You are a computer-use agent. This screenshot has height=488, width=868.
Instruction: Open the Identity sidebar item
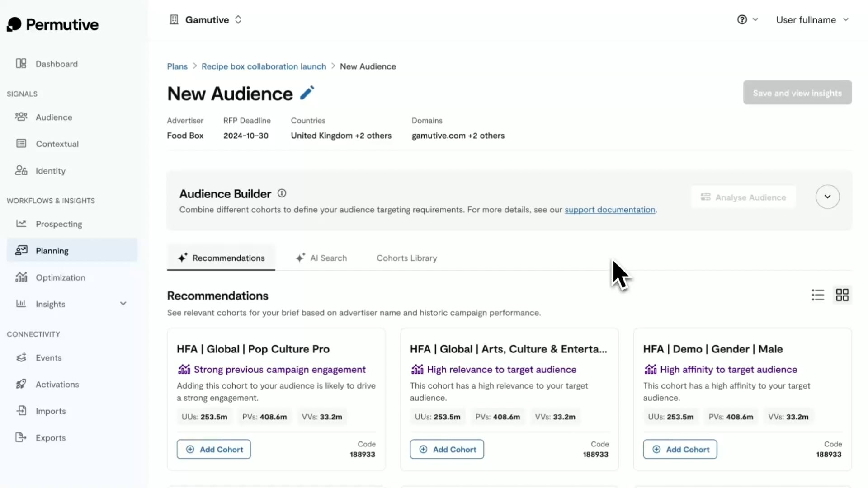[50, 171]
